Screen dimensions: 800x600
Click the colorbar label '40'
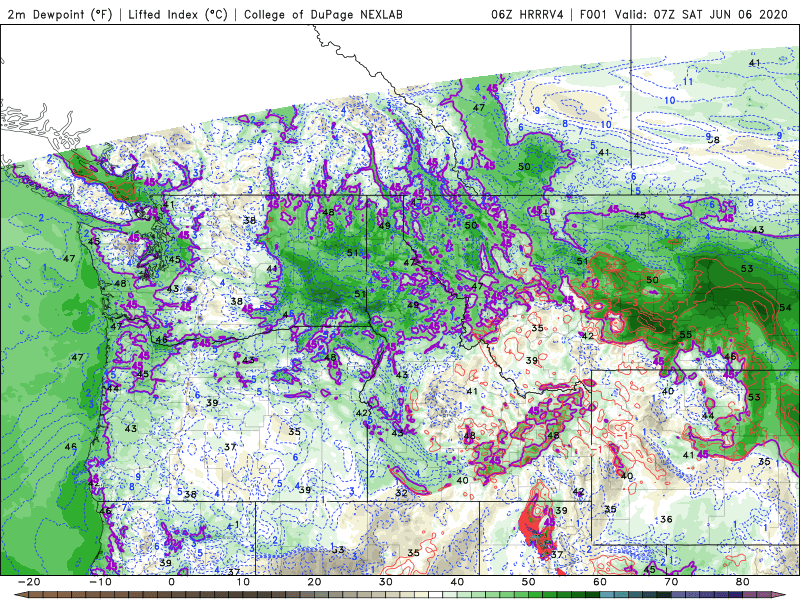coord(457,582)
